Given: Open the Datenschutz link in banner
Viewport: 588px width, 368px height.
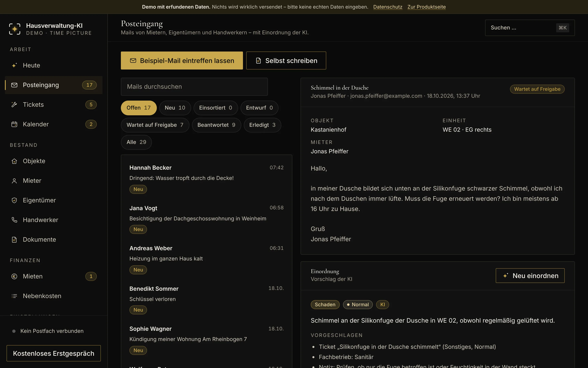Looking at the screenshot, I should [x=388, y=7].
